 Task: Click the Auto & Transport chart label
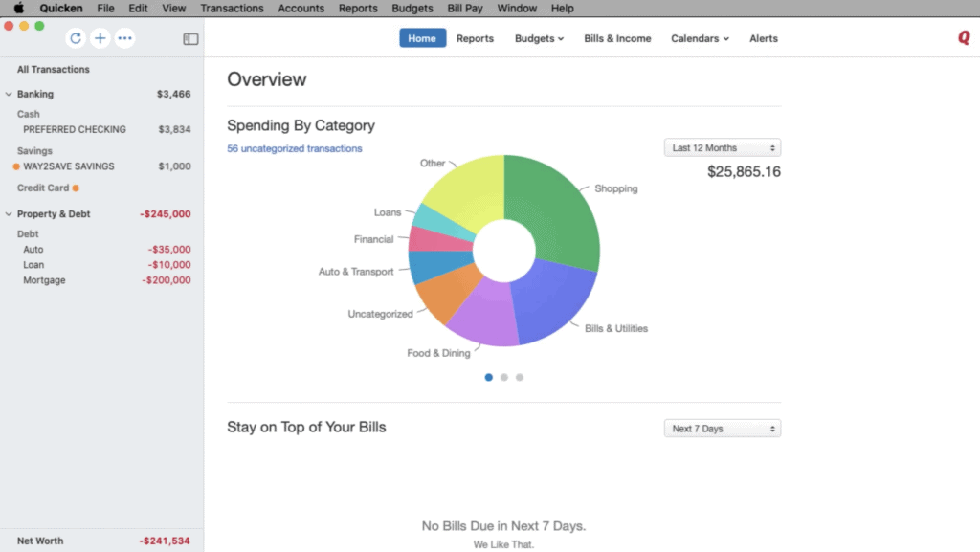(x=356, y=272)
